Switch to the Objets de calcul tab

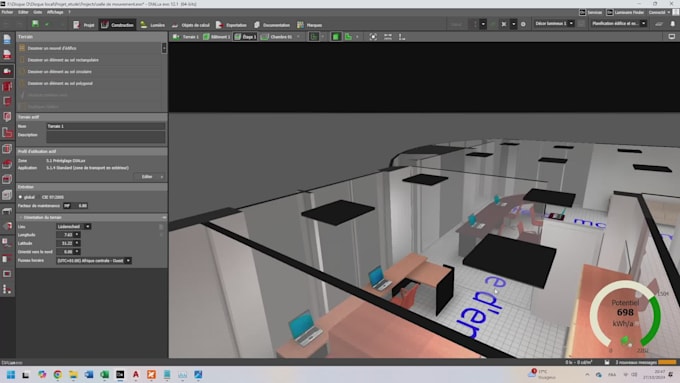[x=191, y=25]
